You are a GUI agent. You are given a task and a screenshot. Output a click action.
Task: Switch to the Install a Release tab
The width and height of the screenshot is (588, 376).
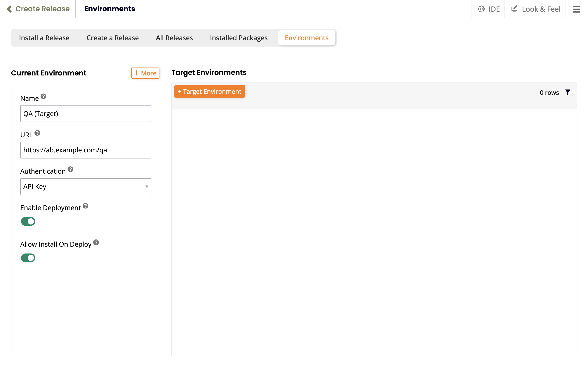[x=44, y=38]
